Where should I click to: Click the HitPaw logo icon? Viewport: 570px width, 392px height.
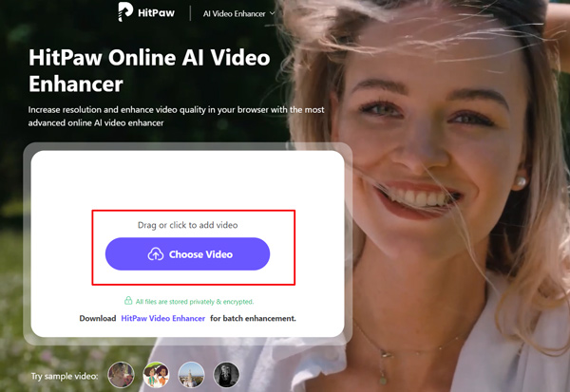click(x=125, y=11)
